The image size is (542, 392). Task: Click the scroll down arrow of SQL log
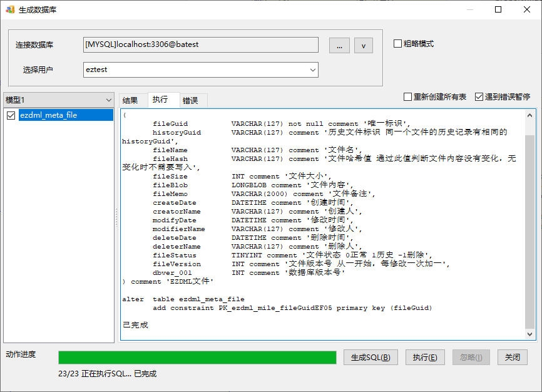(x=529, y=334)
